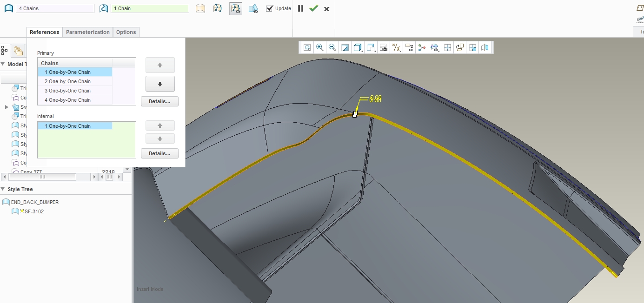The image size is (644, 303).
Task: Click the Zoom Out magnifier icon
Action: [332, 47]
